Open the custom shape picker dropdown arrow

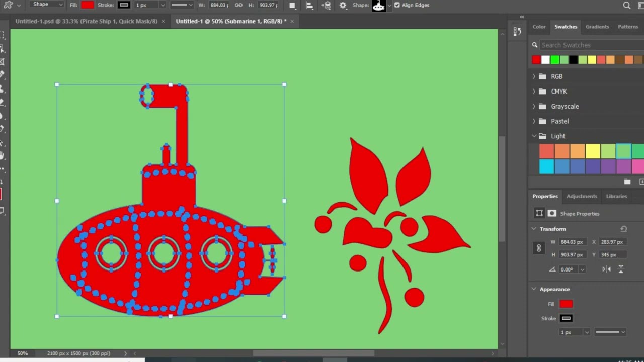coord(389,5)
